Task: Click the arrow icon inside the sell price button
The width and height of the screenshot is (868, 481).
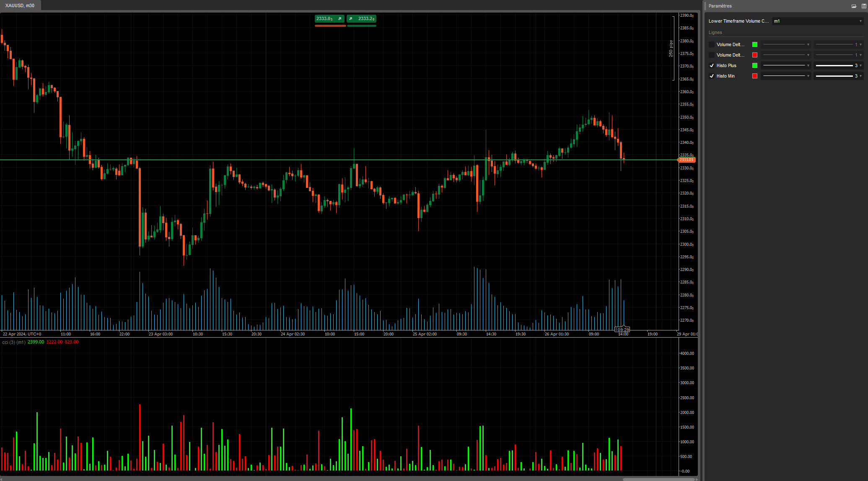Action: tap(340, 18)
